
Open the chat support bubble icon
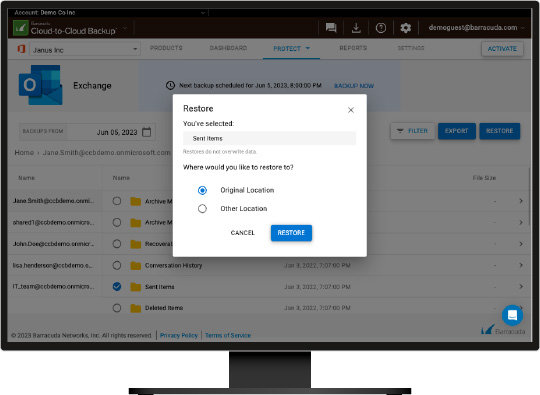(x=512, y=315)
